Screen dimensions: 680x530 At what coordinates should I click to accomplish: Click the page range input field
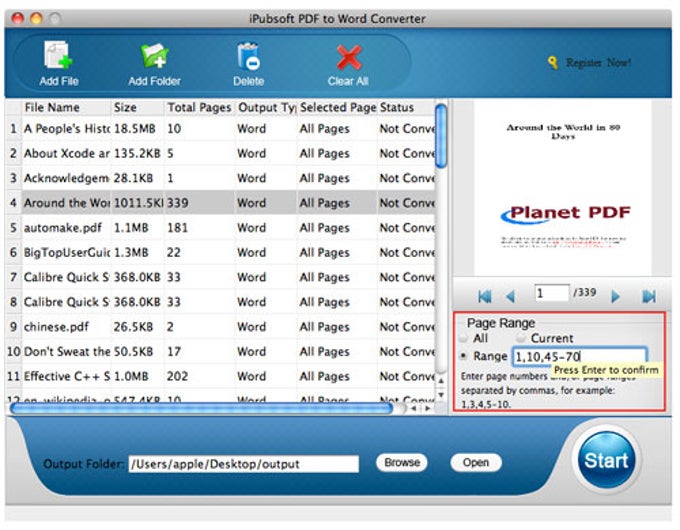(580, 357)
